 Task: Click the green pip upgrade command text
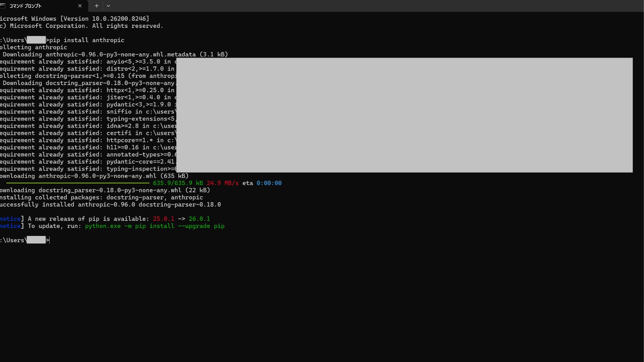click(x=155, y=226)
